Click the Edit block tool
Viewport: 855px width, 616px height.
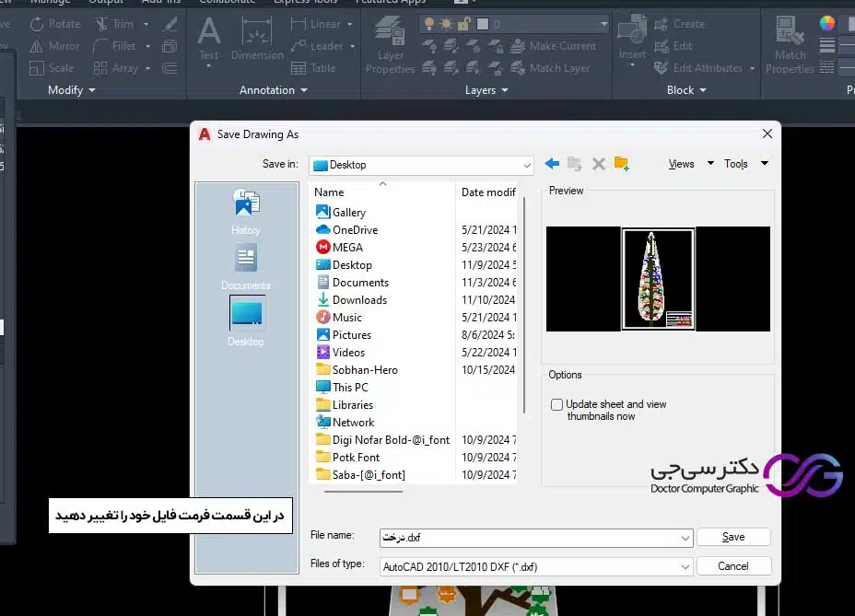tap(673, 46)
